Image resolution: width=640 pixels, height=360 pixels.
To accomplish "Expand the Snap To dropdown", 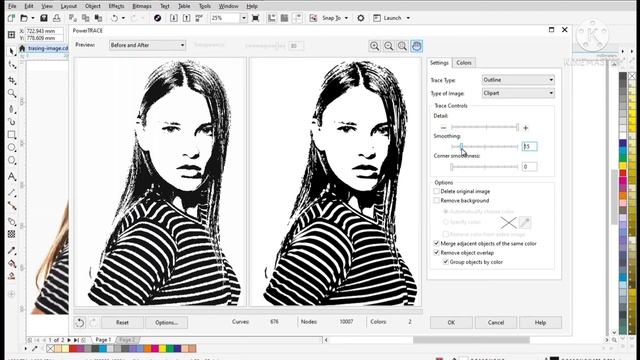I will (347, 18).
